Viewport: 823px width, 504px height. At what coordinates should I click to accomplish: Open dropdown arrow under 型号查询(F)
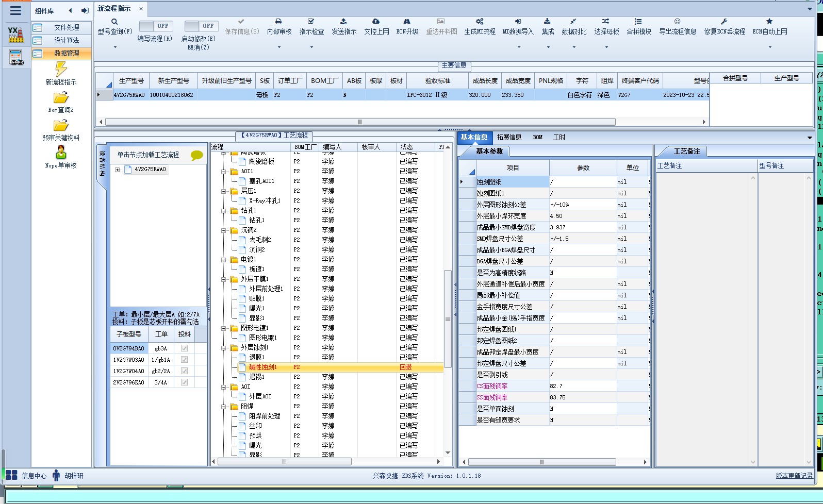(x=115, y=47)
